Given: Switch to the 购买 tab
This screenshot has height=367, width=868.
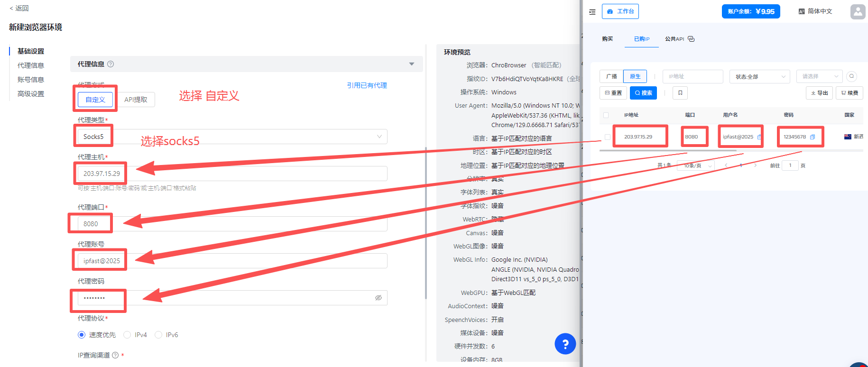Looking at the screenshot, I should tap(608, 39).
